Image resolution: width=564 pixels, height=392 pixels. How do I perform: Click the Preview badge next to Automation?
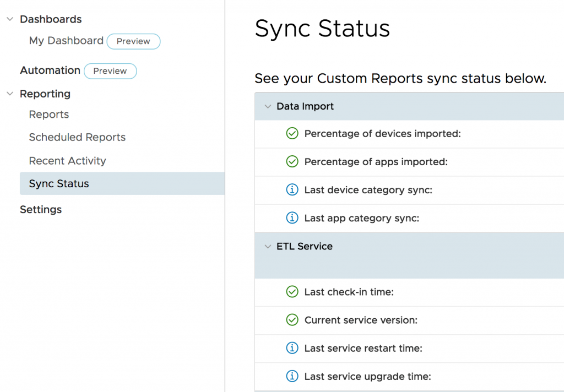pos(110,71)
